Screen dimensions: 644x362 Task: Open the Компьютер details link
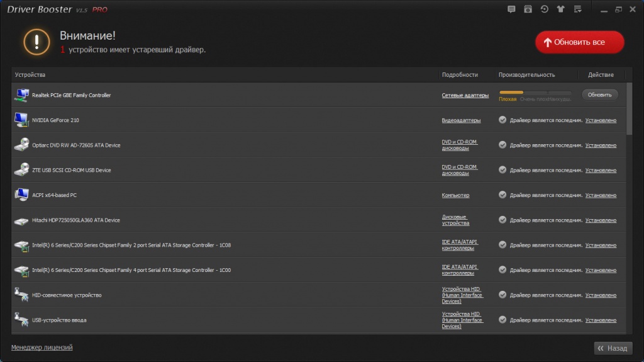pyautogui.click(x=455, y=195)
